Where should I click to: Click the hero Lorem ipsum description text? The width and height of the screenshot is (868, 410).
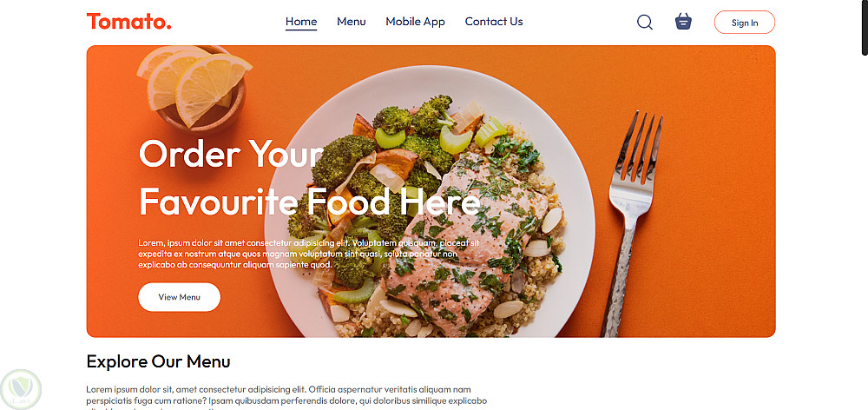[309, 254]
